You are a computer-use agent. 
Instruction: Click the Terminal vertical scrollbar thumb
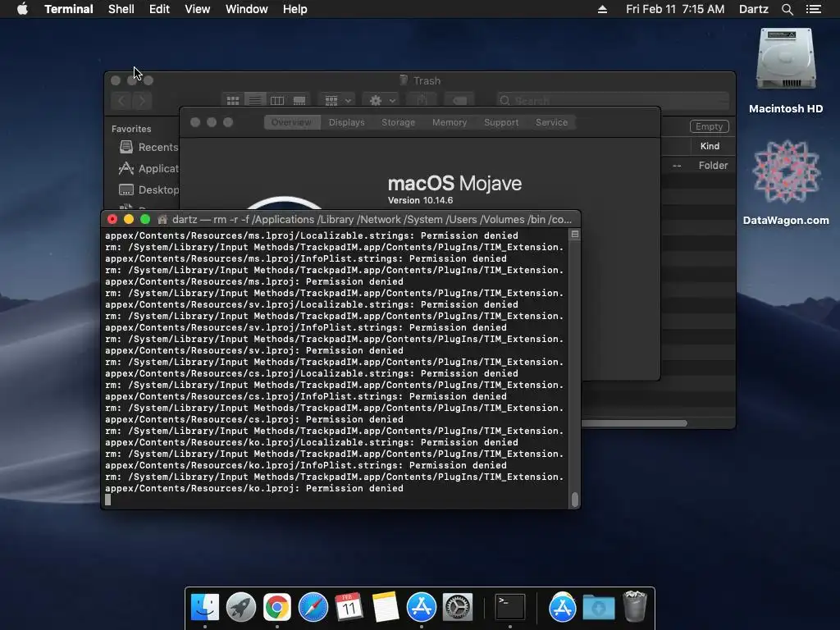coord(575,499)
